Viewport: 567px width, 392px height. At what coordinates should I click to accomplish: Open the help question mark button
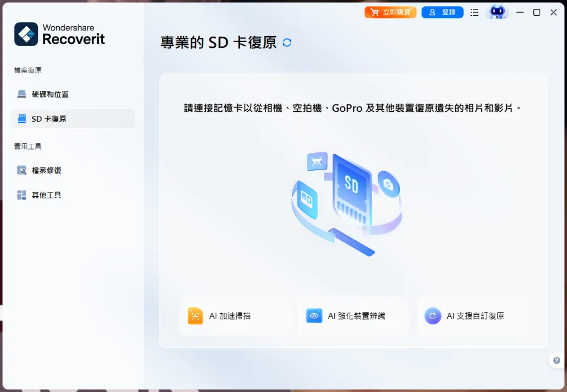click(x=556, y=360)
